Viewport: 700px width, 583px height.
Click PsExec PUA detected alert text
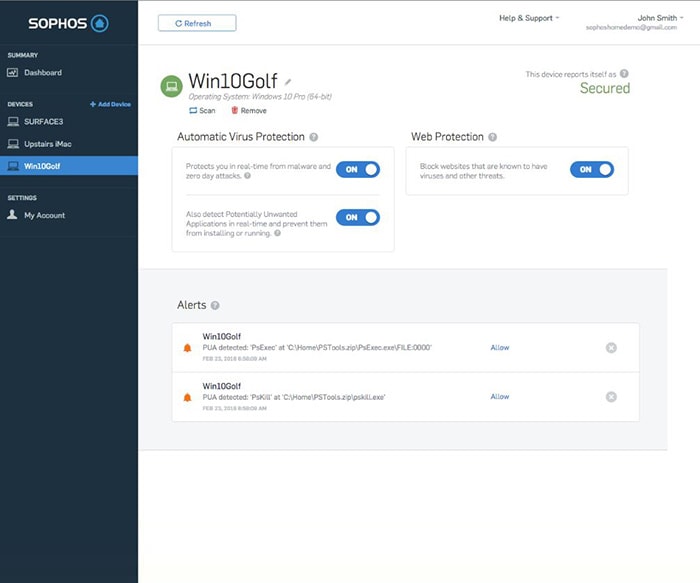(x=317, y=347)
